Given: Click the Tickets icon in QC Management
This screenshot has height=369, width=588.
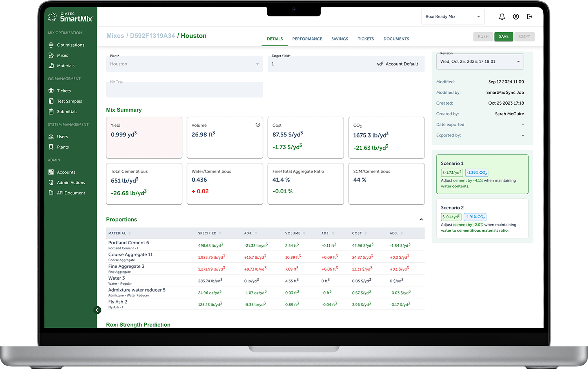Looking at the screenshot, I should click(51, 91).
